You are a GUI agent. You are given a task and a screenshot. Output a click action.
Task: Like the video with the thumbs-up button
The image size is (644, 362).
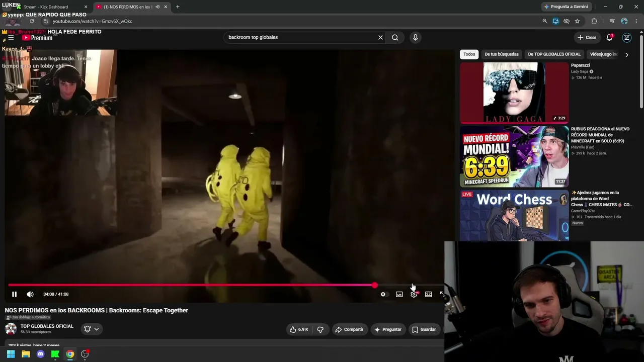[299, 329]
